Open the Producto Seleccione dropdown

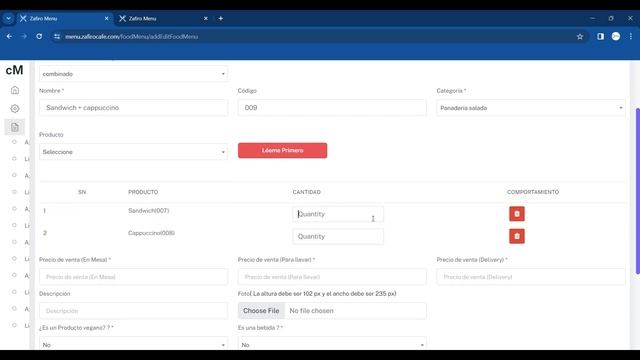pos(133,152)
